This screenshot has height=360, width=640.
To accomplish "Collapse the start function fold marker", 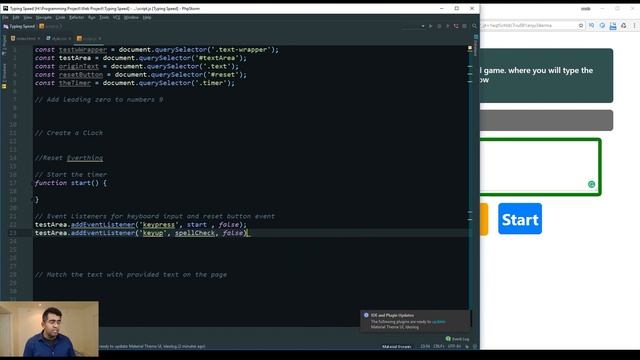I will [33, 183].
